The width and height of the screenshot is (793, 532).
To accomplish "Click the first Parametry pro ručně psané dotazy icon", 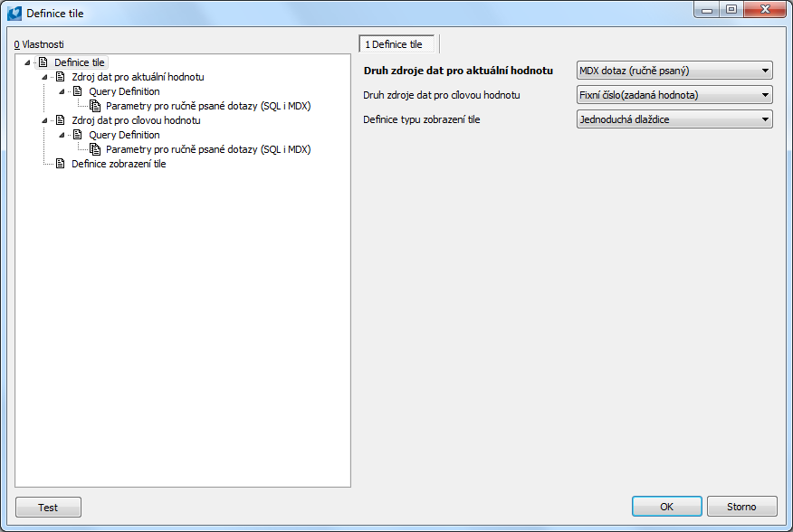I will pyautogui.click(x=95, y=106).
